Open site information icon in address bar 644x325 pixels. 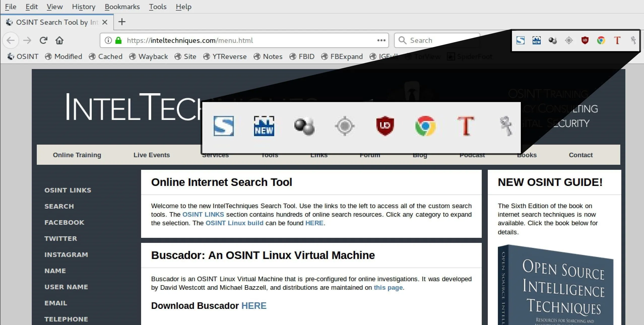[x=108, y=40]
